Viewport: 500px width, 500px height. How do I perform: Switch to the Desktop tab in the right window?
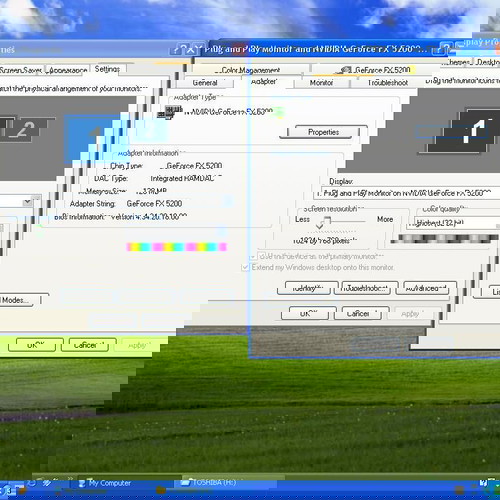[x=488, y=62]
